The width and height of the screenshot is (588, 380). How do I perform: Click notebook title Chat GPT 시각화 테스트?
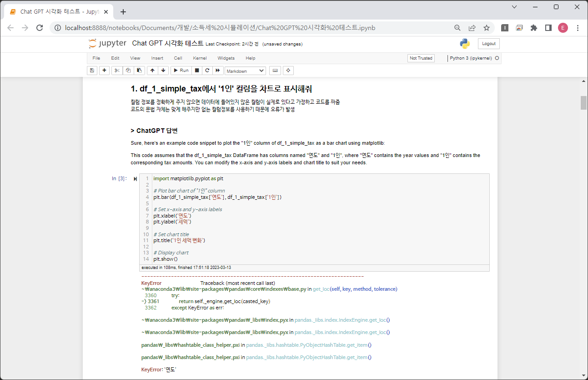[x=168, y=44]
